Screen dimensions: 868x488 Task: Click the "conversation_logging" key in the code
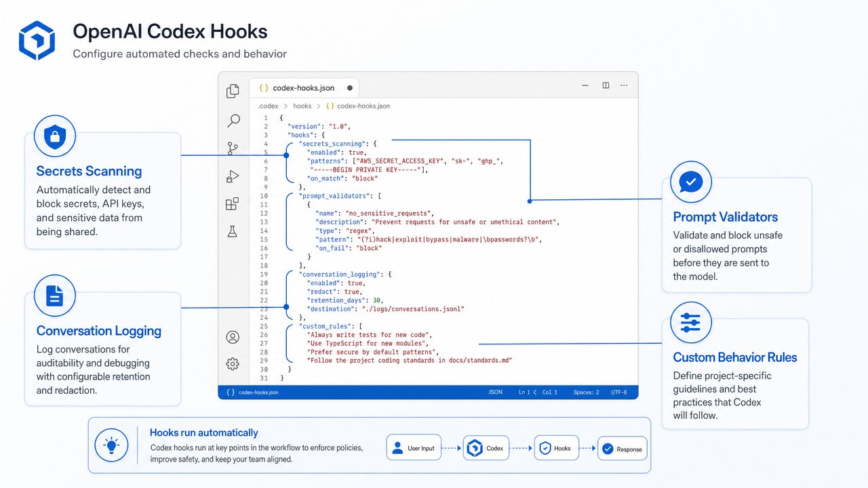click(340, 274)
